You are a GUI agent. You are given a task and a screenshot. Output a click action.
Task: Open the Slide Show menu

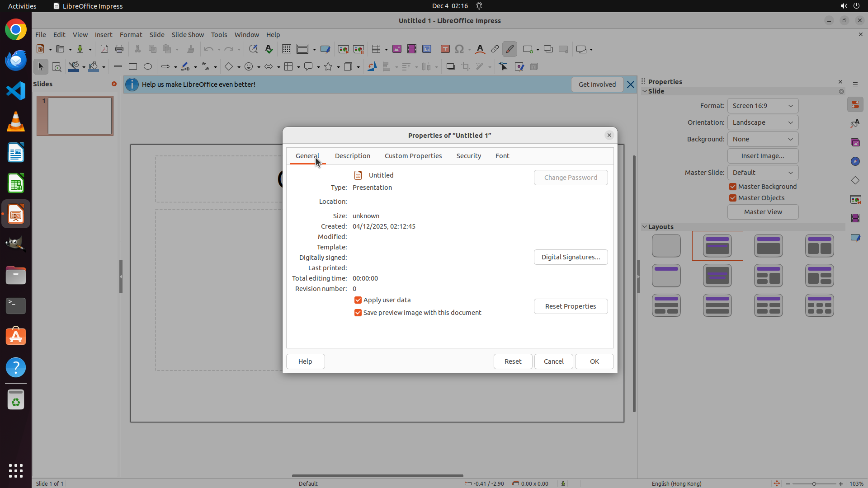point(188,35)
